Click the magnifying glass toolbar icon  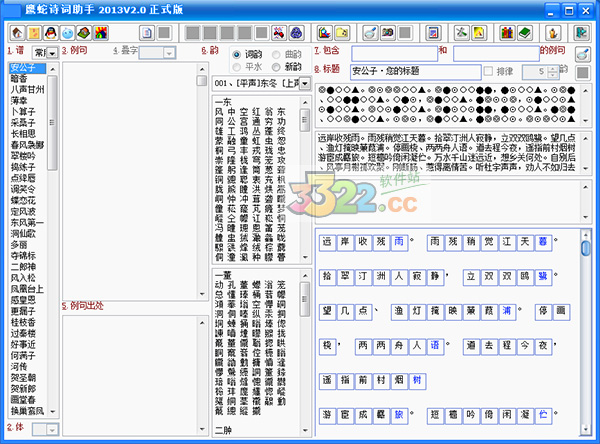[x=370, y=33]
